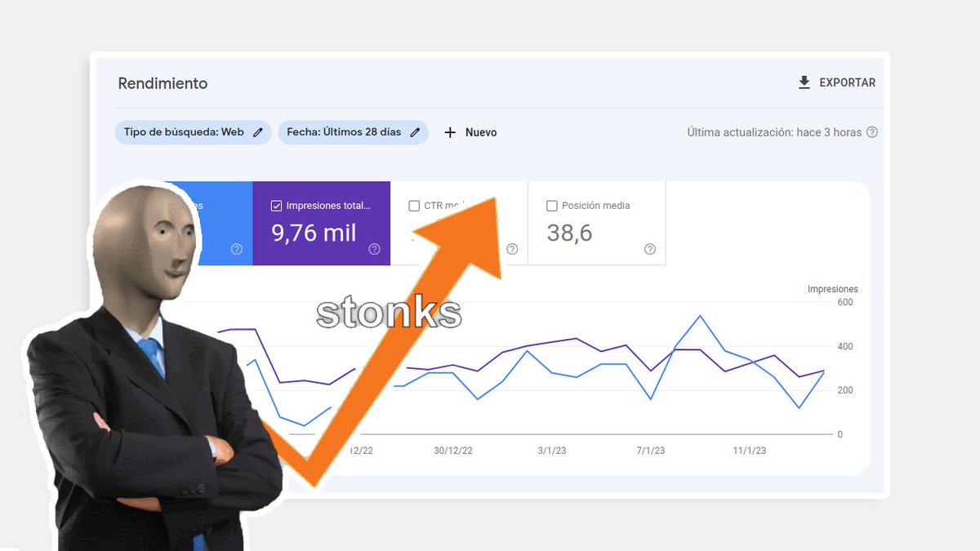Click the Impresiones axis label
The image size is (980, 551).
click(x=832, y=289)
